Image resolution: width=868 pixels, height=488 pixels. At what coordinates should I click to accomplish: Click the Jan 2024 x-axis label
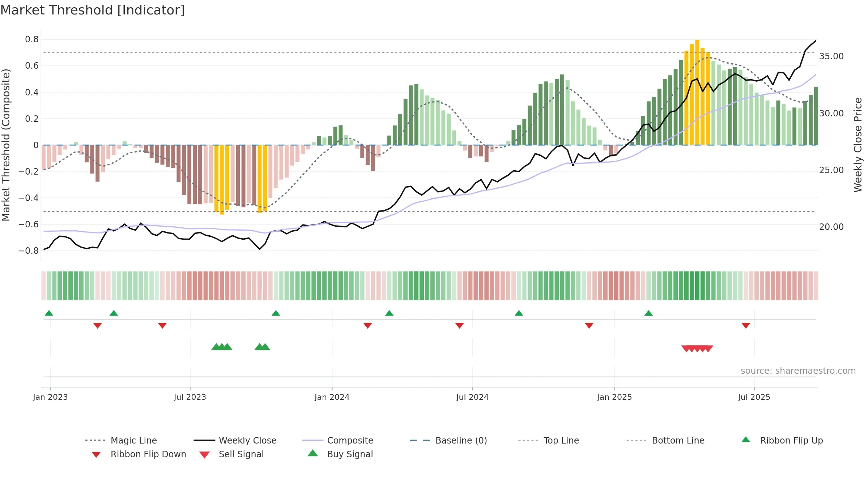(x=332, y=397)
